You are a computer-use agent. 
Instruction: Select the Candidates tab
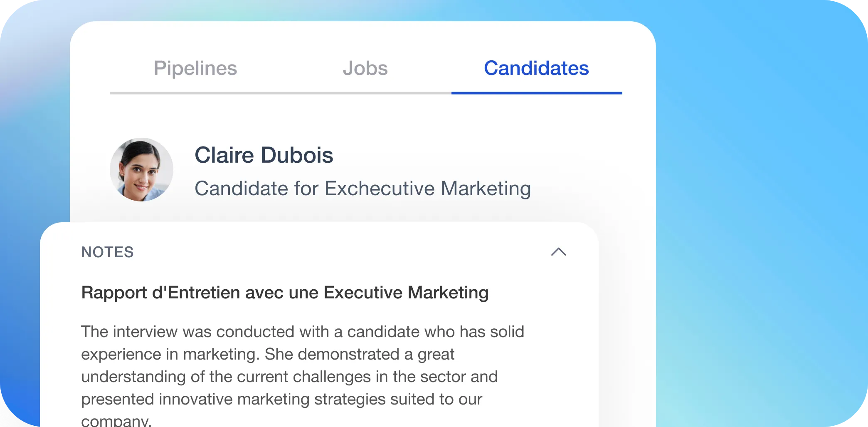pyautogui.click(x=536, y=68)
